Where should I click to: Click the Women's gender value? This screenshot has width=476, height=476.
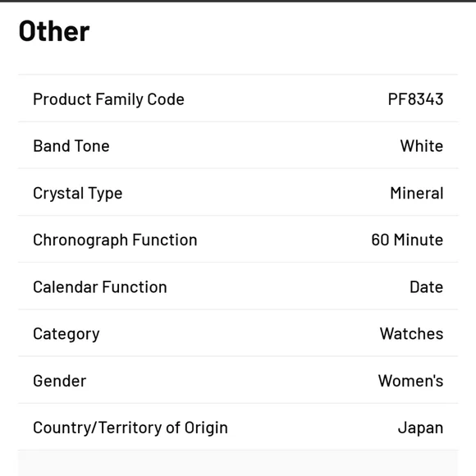coord(410,381)
